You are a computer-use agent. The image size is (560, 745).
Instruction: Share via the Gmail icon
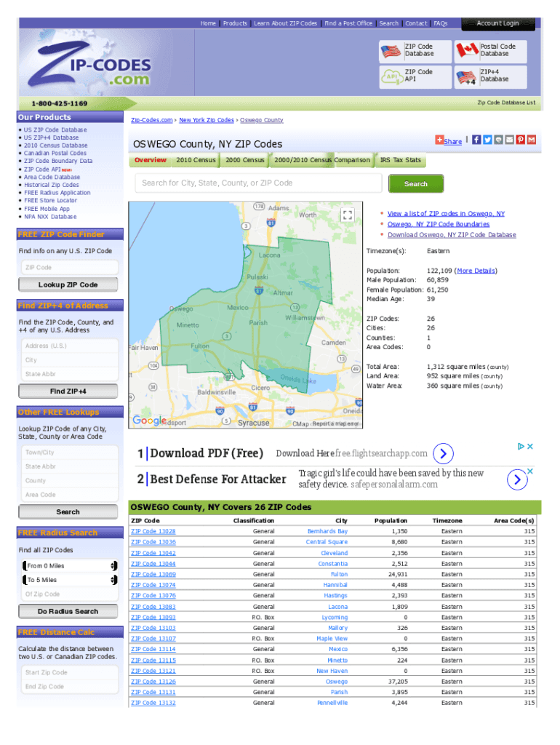pyautogui.click(x=532, y=140)
